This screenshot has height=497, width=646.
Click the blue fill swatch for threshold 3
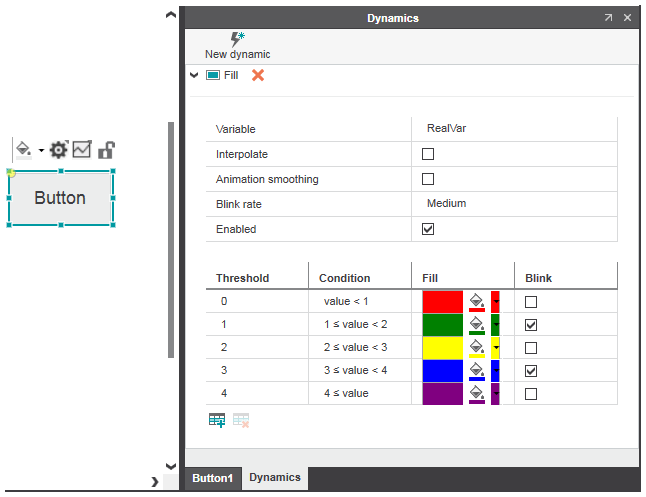point(442,371)
